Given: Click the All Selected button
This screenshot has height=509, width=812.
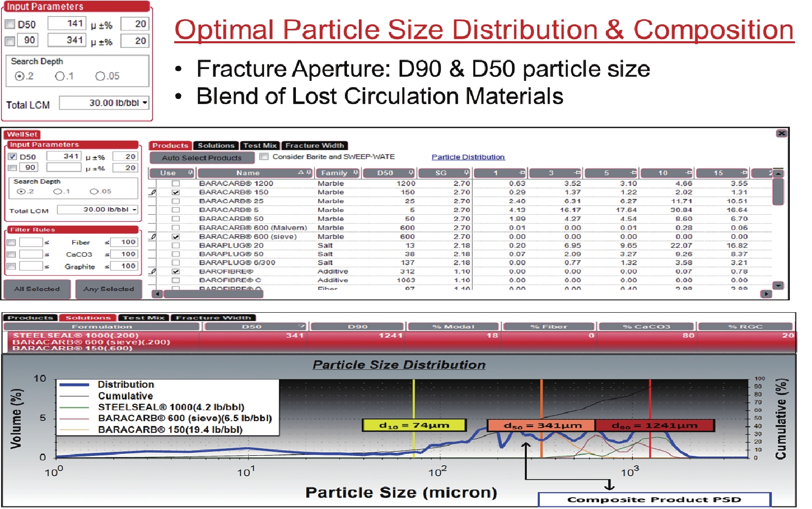Looking at the screenshot, I should tap(37, 289).
